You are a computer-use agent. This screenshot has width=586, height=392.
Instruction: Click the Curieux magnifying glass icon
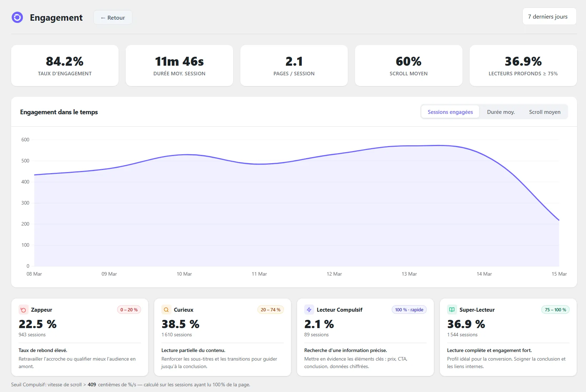tap(166, 310)
